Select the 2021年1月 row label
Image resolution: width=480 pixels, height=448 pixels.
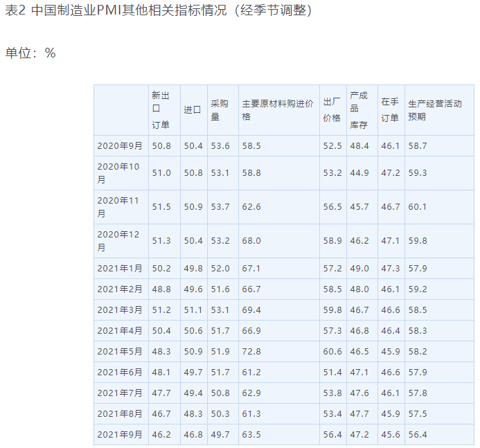click(x=120, y=269)
